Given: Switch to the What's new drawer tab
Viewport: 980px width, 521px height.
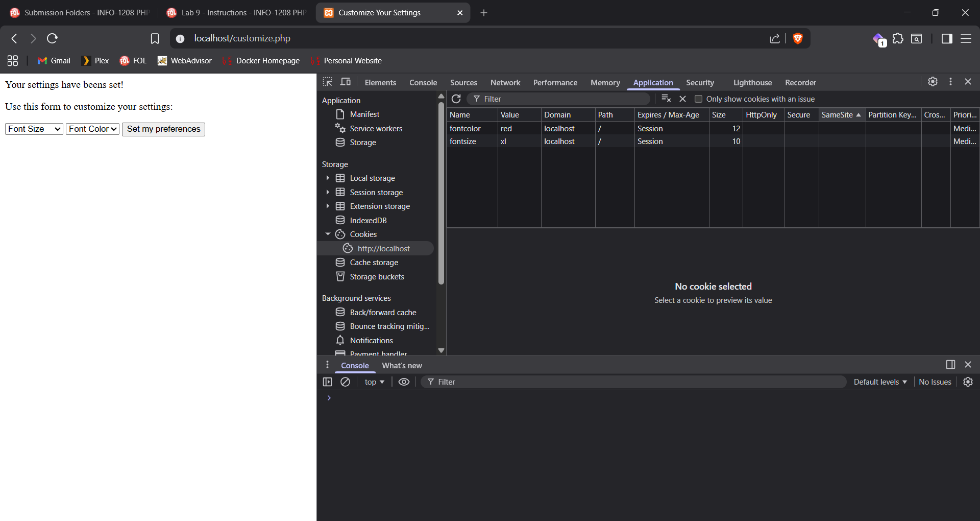Looking at the screenshot, I should pyautogui.click(x=402, y=366).
